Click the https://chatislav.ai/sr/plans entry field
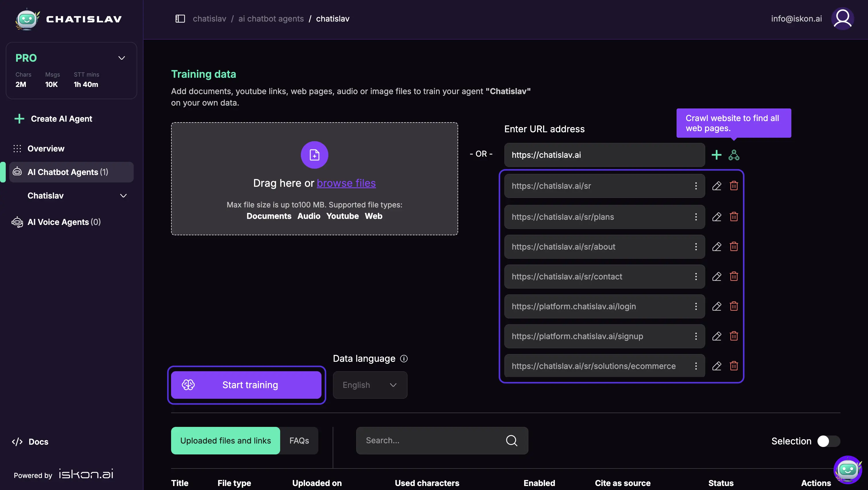 coord(604,217)
